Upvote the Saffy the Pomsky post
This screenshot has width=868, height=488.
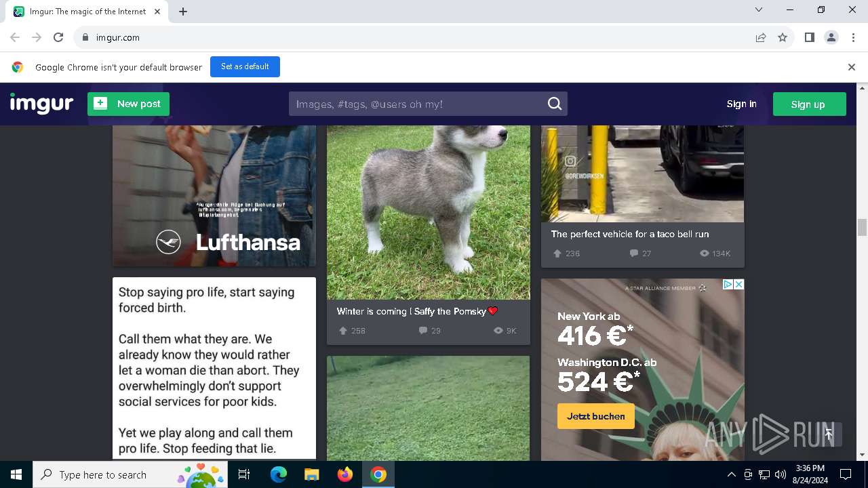[343, 331]
